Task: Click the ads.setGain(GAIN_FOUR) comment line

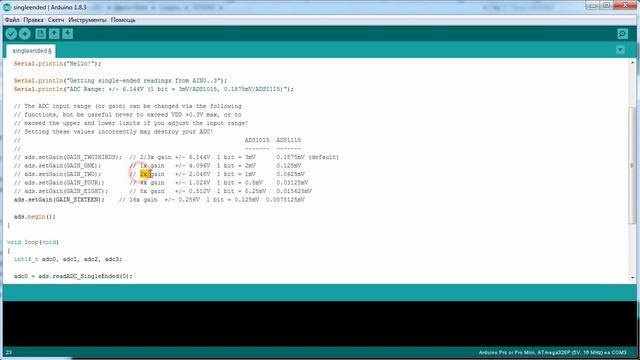Action: [x=161, y=183]
